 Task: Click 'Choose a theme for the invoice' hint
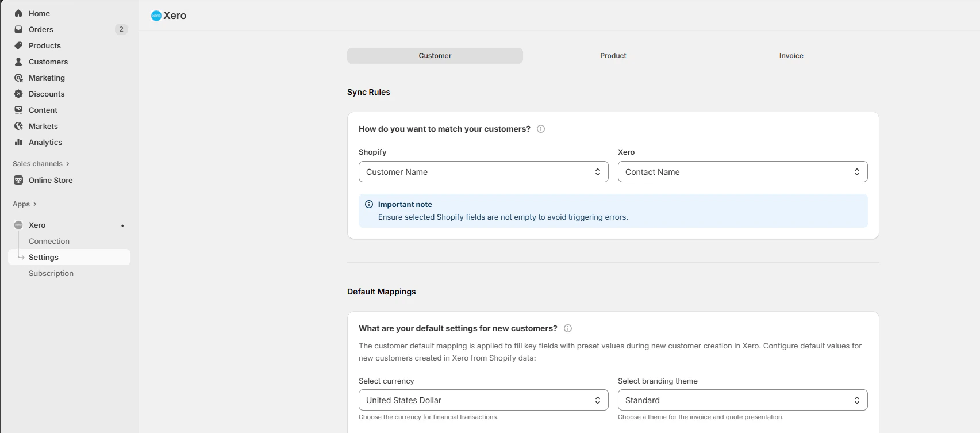701,417
